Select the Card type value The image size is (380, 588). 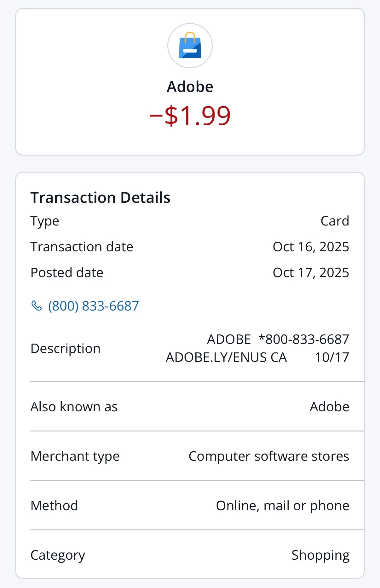coord(335,221)
